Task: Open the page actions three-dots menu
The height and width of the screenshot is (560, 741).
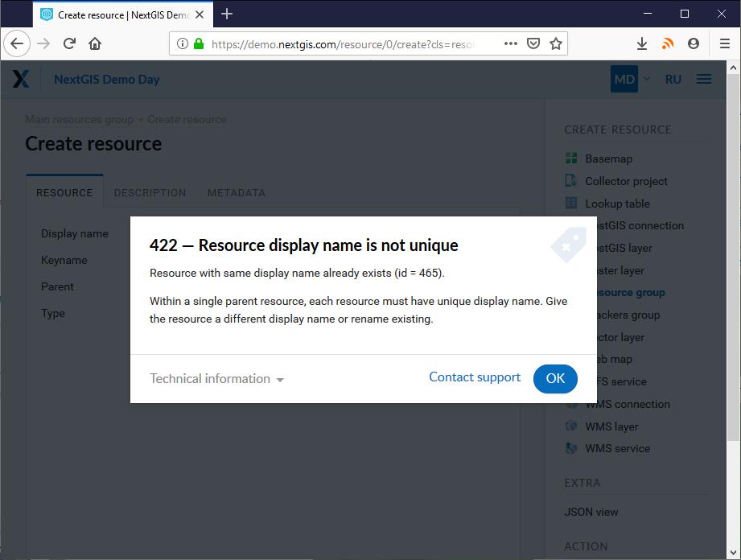Action: coord(511,43)
